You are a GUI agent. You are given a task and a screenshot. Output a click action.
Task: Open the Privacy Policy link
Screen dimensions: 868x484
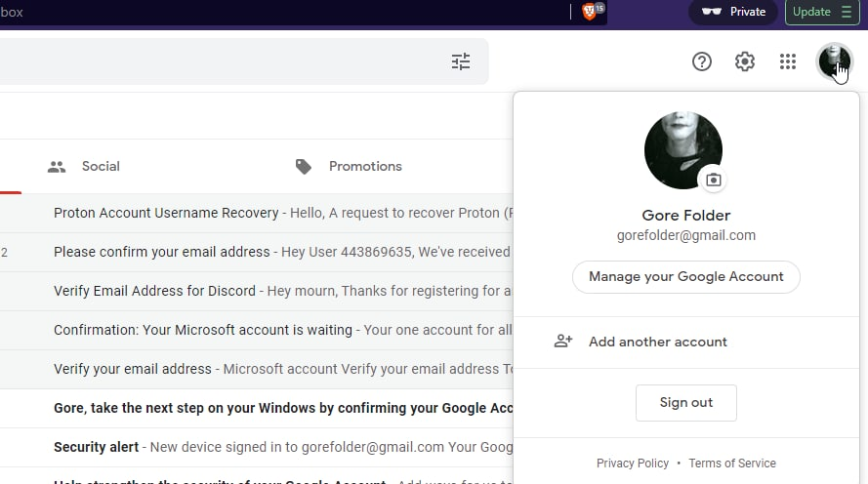[632, 463]
